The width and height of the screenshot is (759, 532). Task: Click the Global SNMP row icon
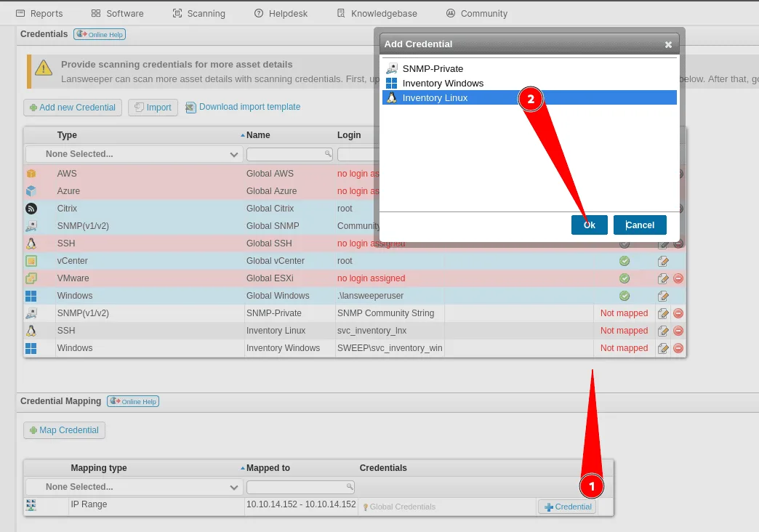click(31, 226)
